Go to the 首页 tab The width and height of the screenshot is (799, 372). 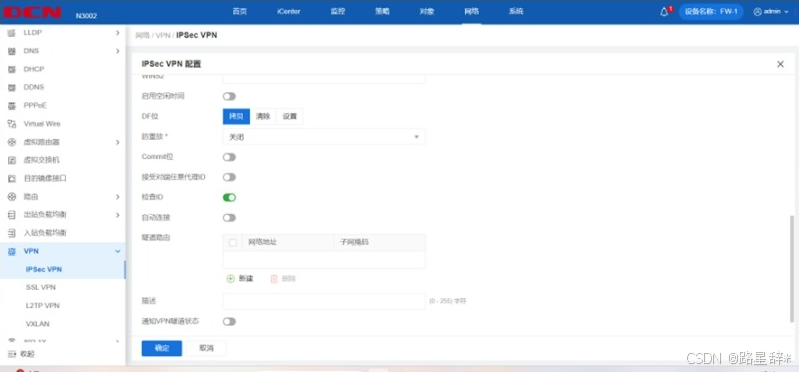[x=239, y=12]
